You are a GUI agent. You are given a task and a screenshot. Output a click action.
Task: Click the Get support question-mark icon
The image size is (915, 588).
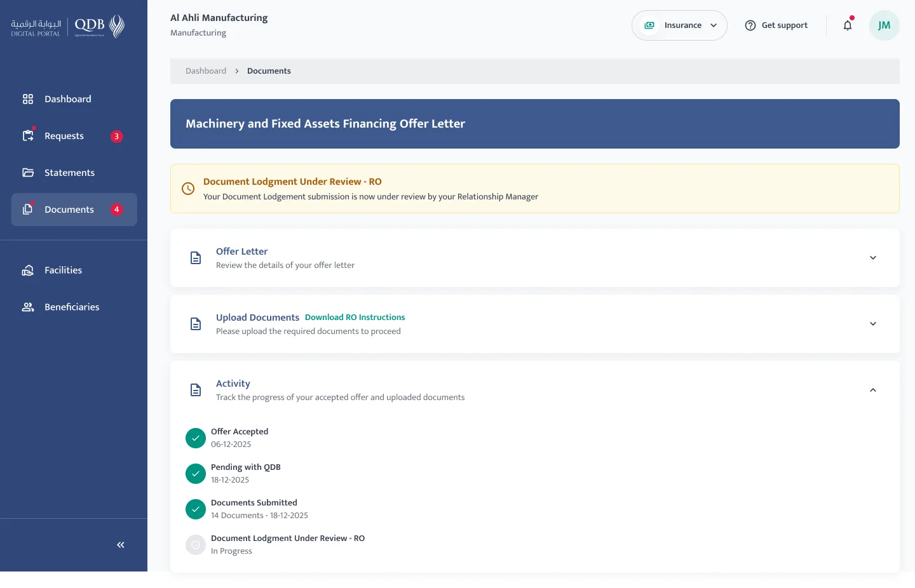(x=750, y=25)
